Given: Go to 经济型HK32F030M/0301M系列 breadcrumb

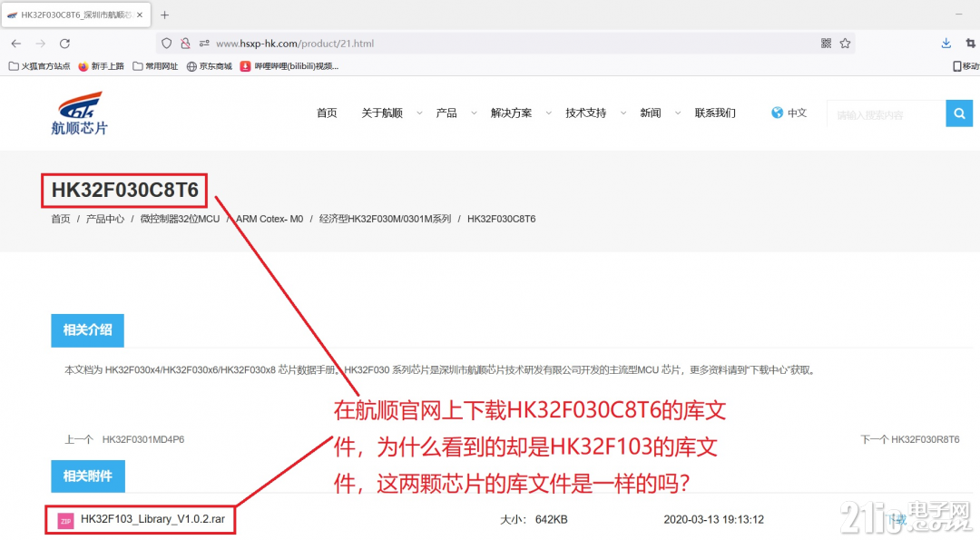Looking at the screenshot, I should click(385, 219).
